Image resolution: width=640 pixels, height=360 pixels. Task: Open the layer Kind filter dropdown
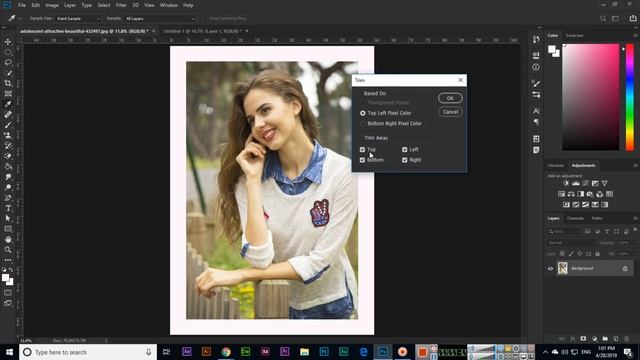(x=565, y=231)
